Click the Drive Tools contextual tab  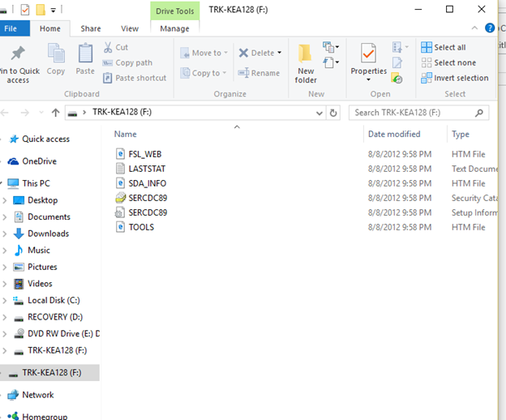tap(174, 11)
